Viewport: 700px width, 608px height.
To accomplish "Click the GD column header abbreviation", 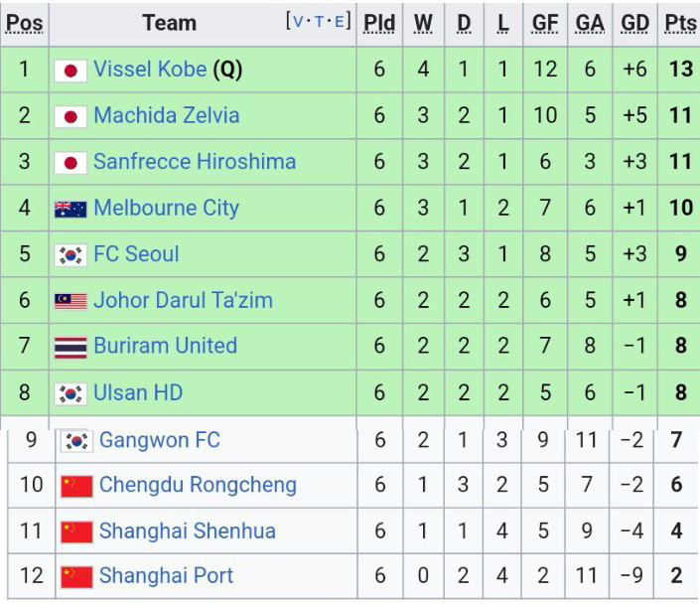I will (633, 23).
